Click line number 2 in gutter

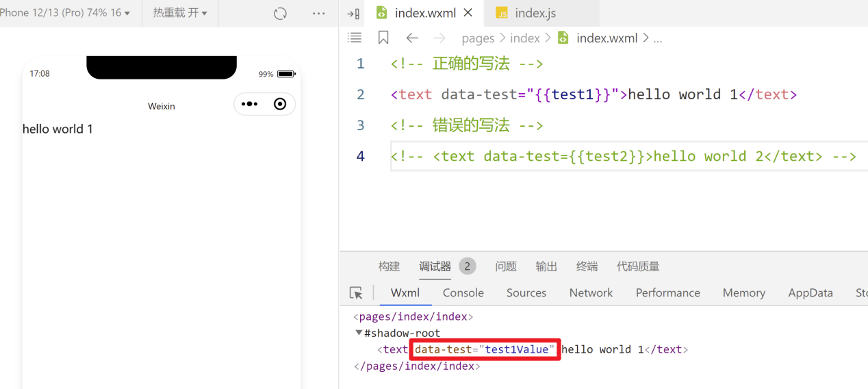tap(361, 95)
